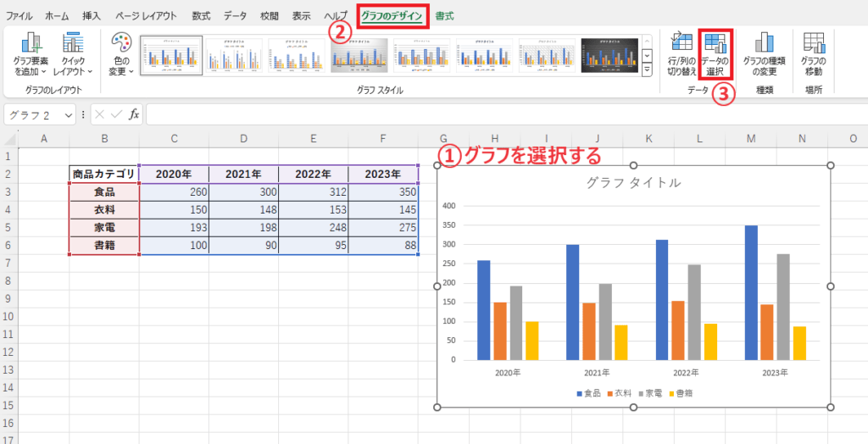
Task: Open the 挿入 tab
Action: 92,16
